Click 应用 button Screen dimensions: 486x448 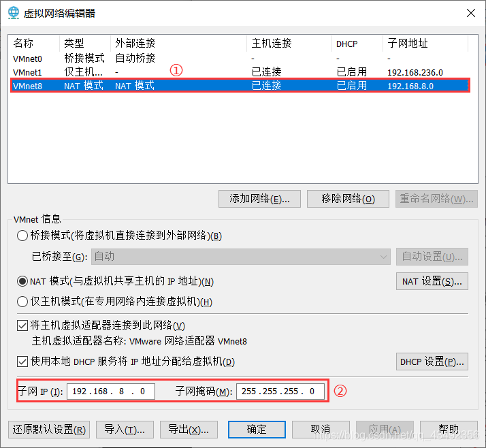(385, 430)
